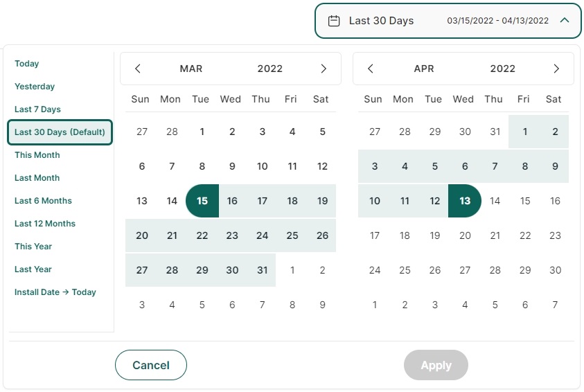The width and height of the screenshot is (584, 392).
Task: Choose the Last 6 Months preset
Action: (43, 201)
